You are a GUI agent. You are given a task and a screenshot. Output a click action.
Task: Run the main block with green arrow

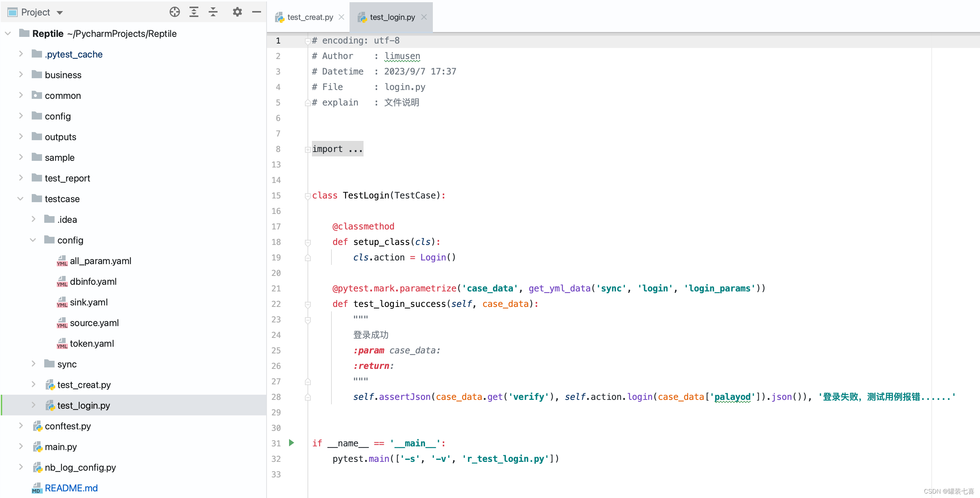pyautogui.click(x=291, y=442)
